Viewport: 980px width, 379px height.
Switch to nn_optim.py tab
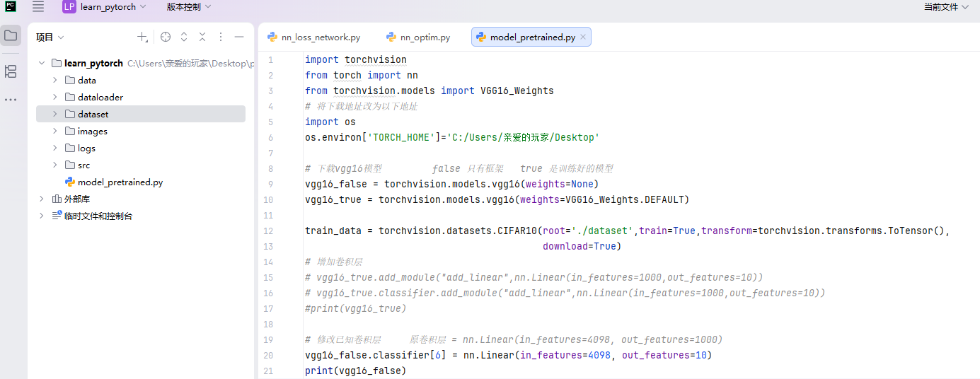[x=419, y=37]
